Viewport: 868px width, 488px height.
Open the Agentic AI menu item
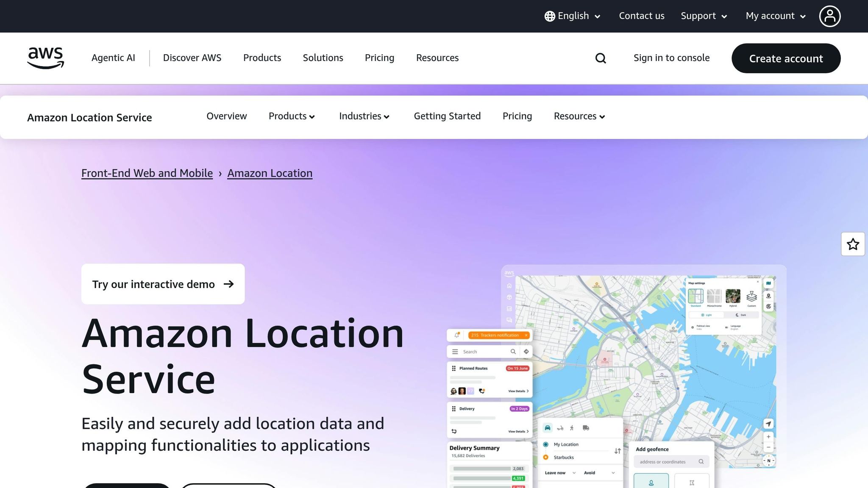(113, 58)
